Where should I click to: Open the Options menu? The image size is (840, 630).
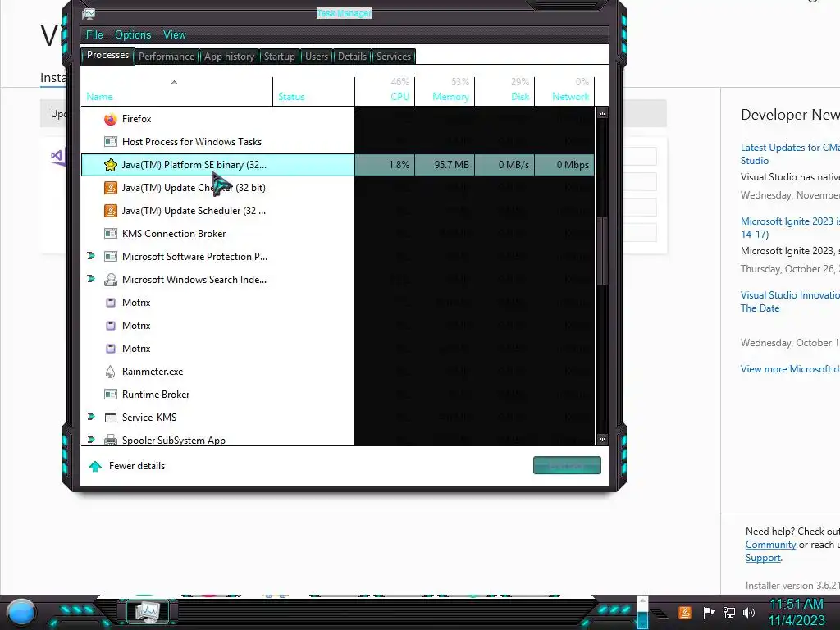133,34
